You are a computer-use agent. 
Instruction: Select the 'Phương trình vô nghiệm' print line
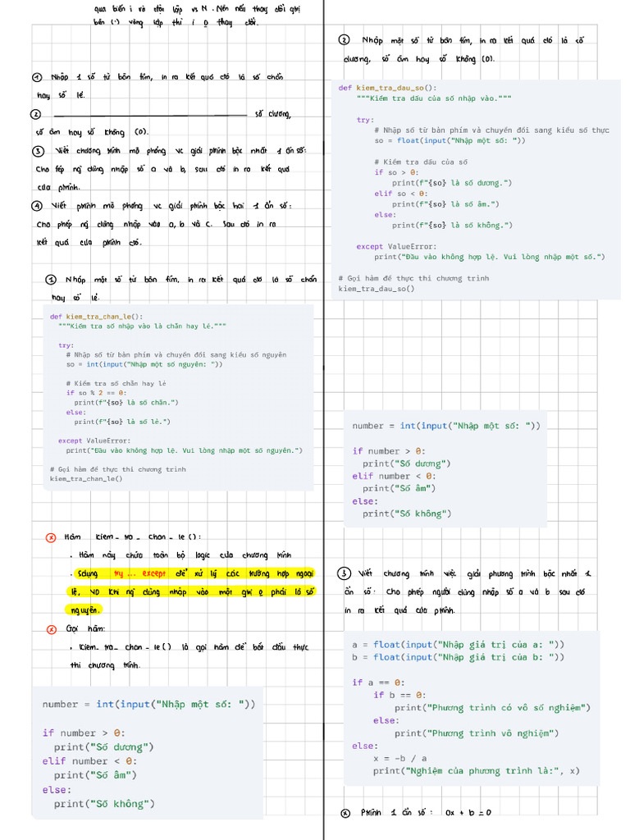coord(477,733)
